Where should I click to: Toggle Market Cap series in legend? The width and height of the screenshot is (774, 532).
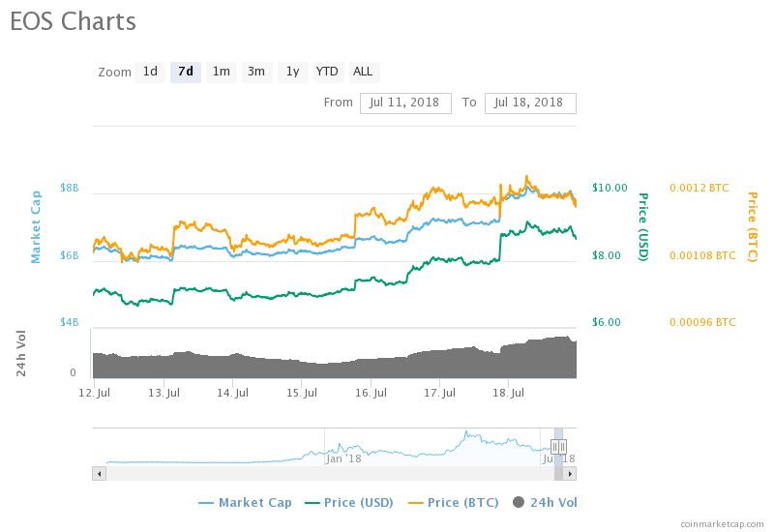pos(245,502)
